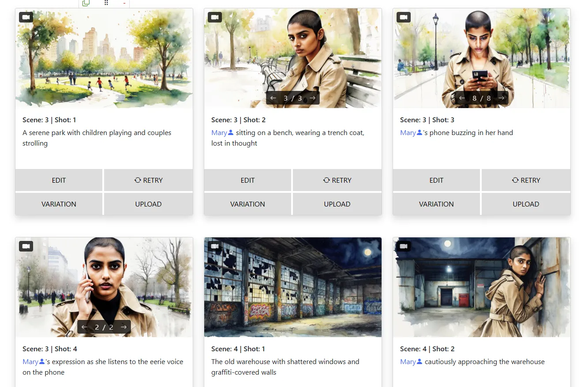Click EDIT on the Scene 3 Shot 1 card
The height and width of the screenshot is (387, 588).
[59, 180]
